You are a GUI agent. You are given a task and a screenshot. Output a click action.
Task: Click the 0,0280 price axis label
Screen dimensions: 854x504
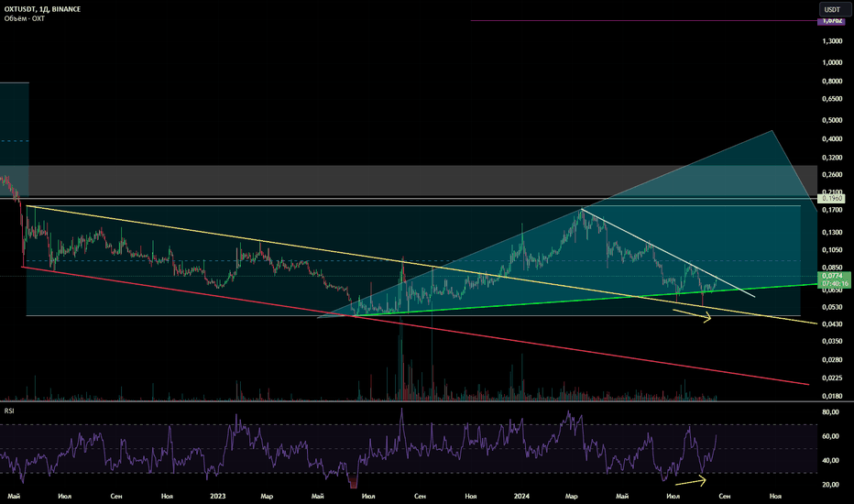pyautogui.click(x=832, y=359)
